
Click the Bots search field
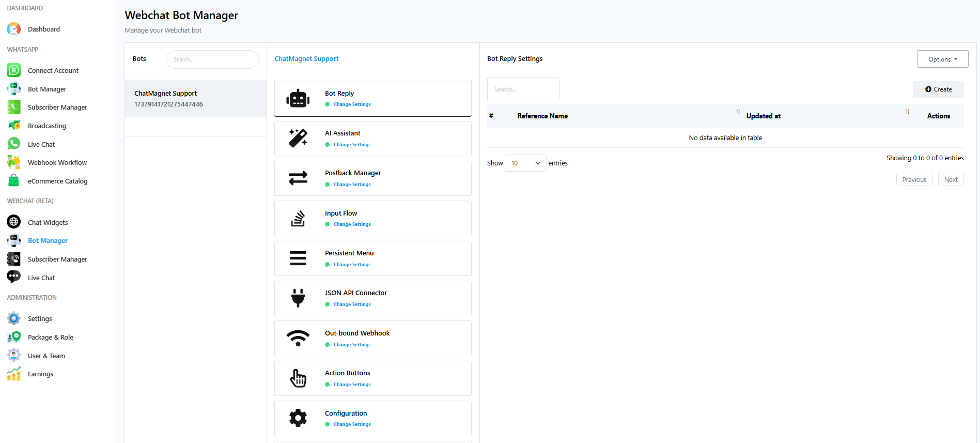pyautogui.click(x=212, y=59)
